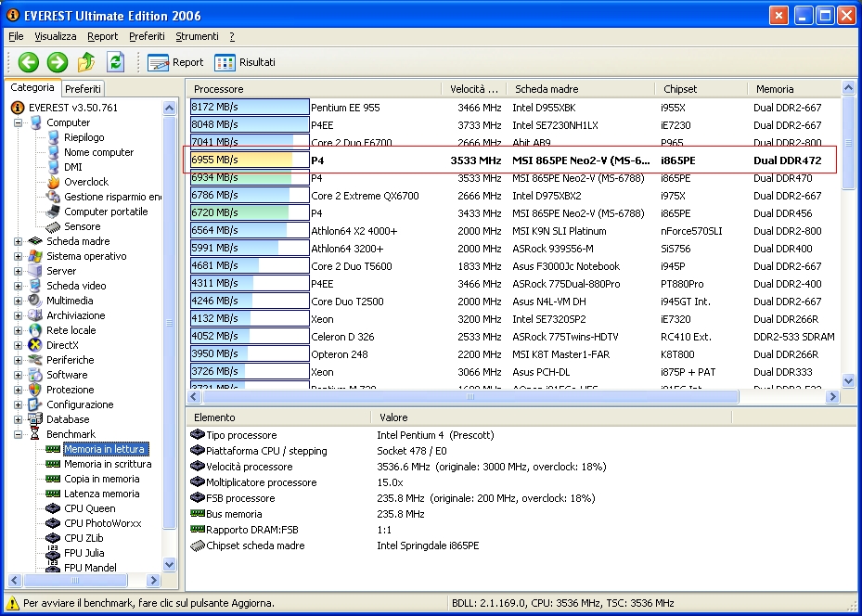Sort by the Scheda madre column header
The width and height of the screenshot is (862, 616).
click(x=581, y=89)
